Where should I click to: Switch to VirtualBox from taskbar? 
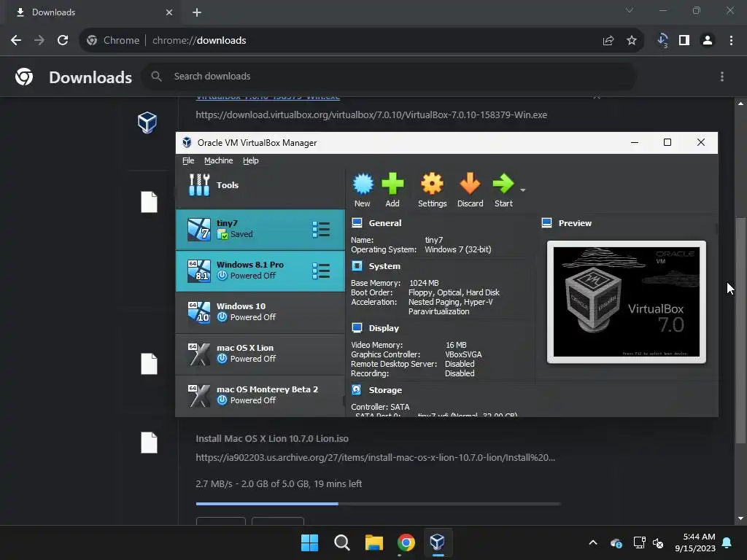(438, 542)
